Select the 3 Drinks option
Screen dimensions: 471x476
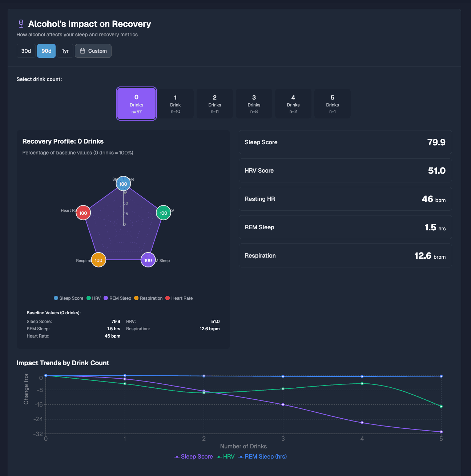point(254,104)
